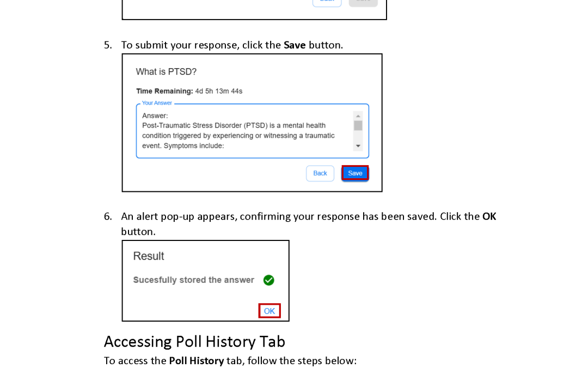Click the bold word Save in step 5

tap(295, 45)
